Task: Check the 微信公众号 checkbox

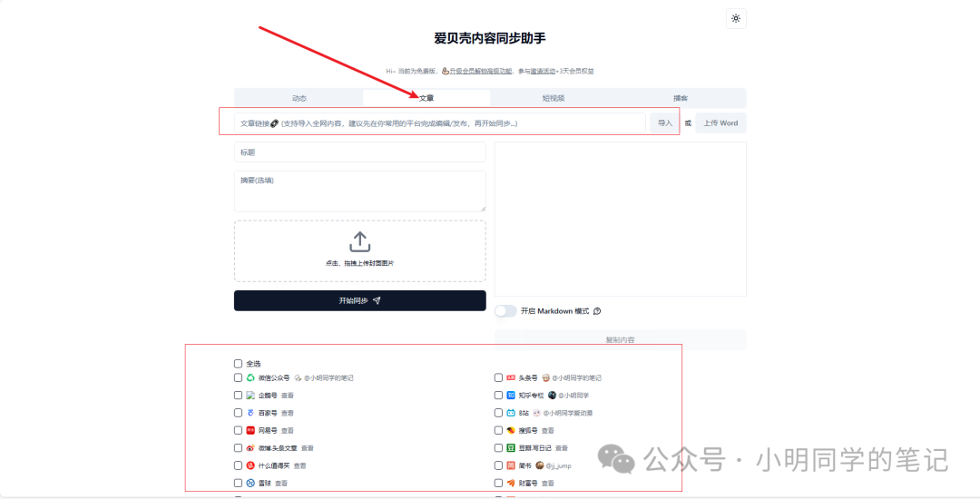Action: (238, 377)
